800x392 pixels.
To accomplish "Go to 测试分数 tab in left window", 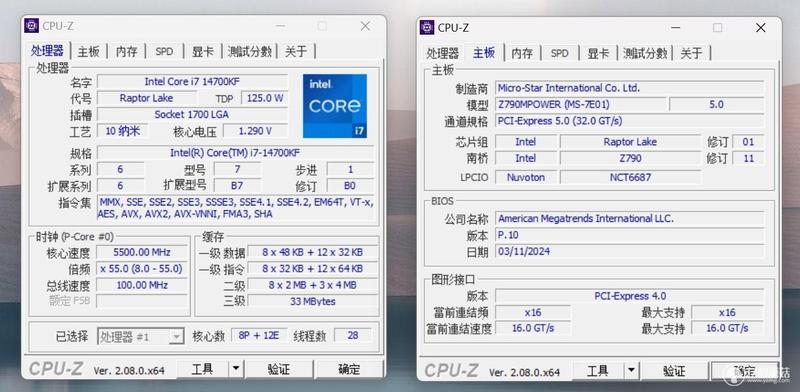I will [249, 52].
